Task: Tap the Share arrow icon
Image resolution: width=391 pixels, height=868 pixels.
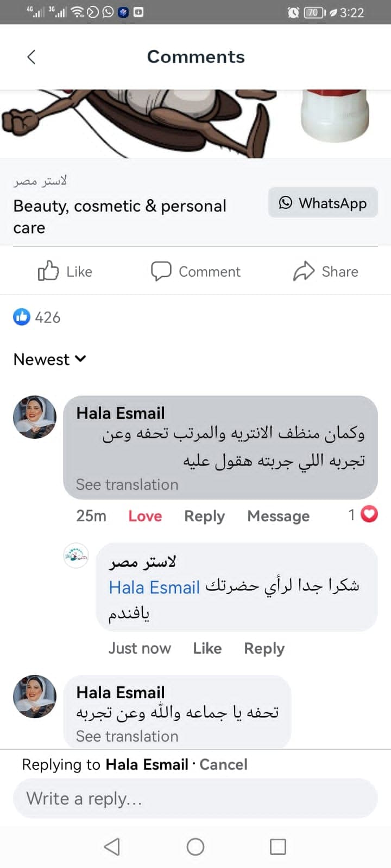Action: pos(305,270)
